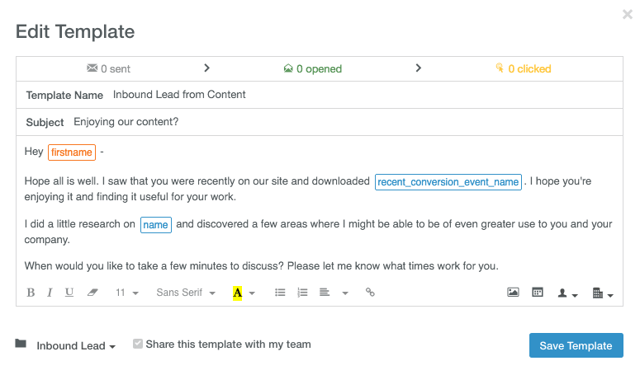
Task: Close the Edit Template dialog
Action: point(627,15)
